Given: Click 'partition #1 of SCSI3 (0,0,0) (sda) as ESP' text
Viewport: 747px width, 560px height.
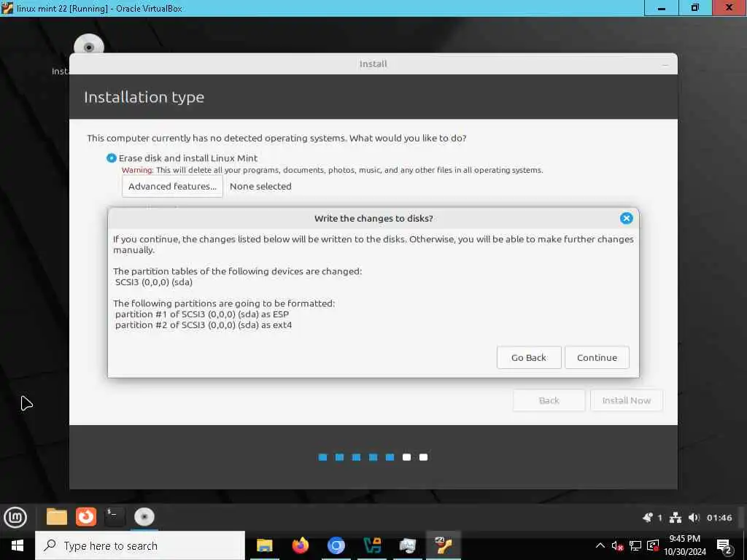Looking at the screenshot, I should (x=202, y=314).
